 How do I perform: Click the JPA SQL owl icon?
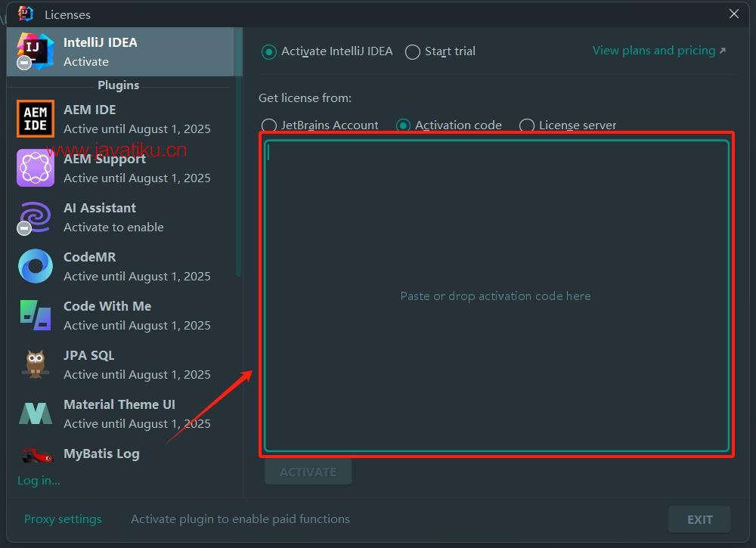click(36, 364)
